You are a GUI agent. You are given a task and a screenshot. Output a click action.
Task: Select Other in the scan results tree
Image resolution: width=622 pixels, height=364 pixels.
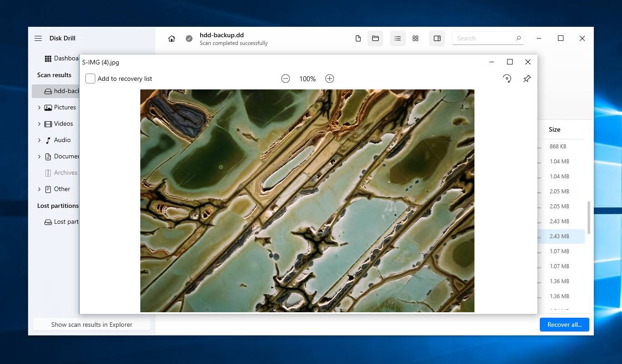point(62,189)
